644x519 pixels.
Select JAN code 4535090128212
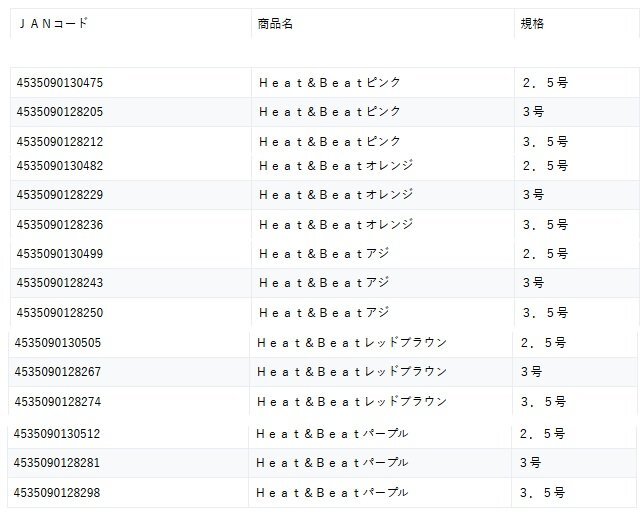(x=60, y=142)
